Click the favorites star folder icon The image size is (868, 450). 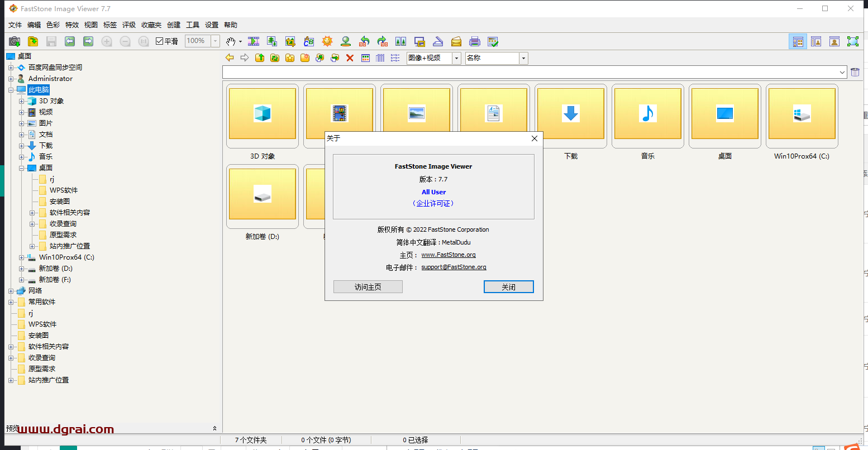tap(290, 58)
